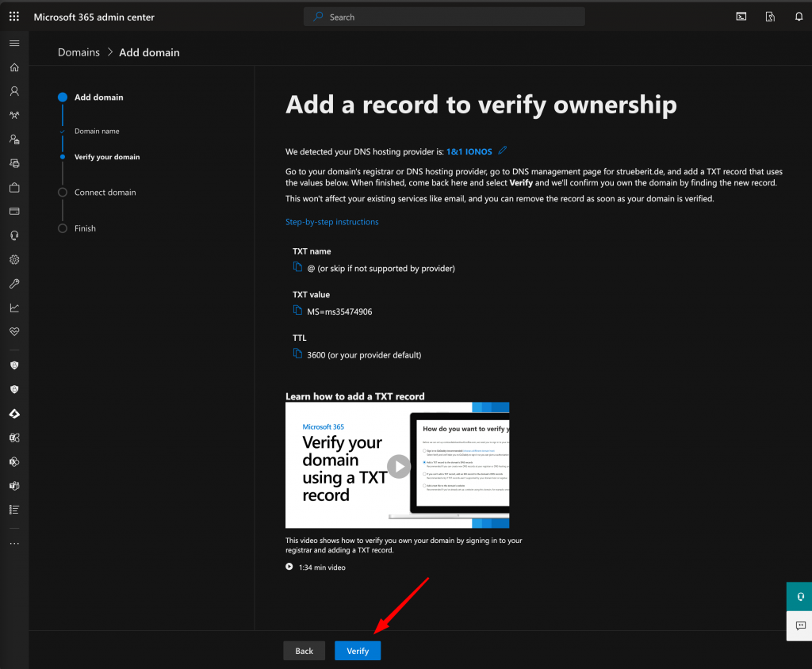Open Cloud Shell terminal icon in header

point(741,17)
